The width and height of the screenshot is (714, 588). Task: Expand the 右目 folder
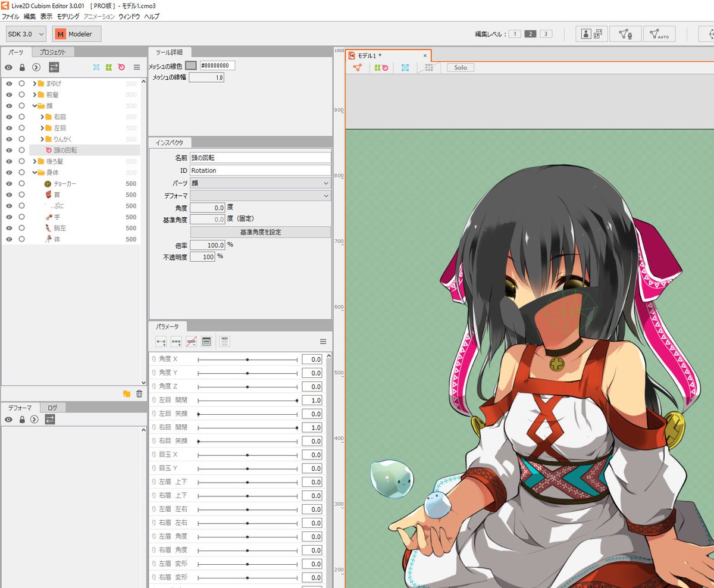[x=42, y=117]
